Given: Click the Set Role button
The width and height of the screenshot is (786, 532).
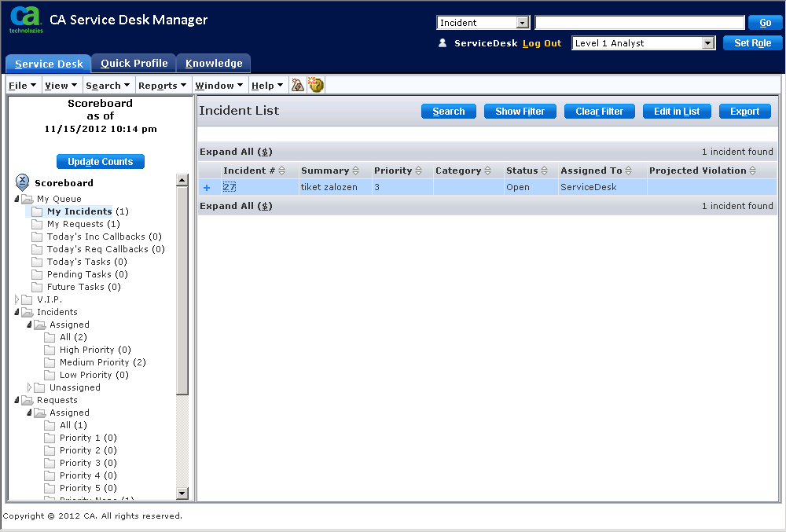Looking at the screenshot, I should click(752, 43).
